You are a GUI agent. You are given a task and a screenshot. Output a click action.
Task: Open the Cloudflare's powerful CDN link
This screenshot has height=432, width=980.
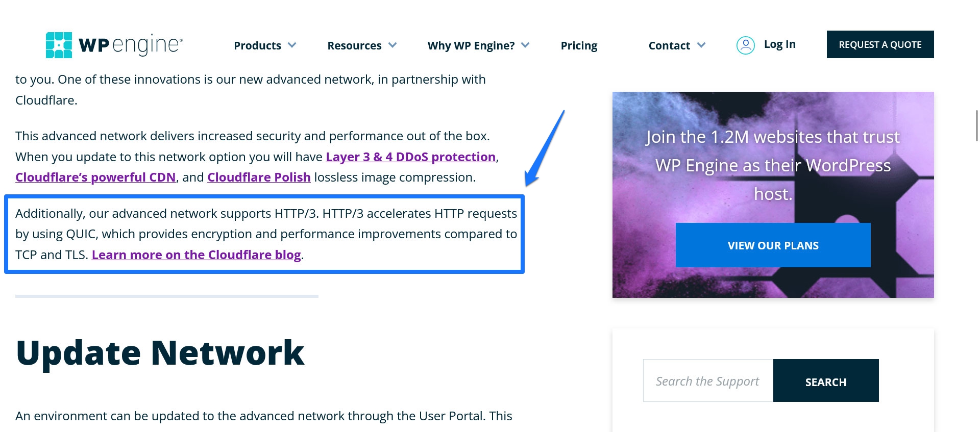tap(95, 177)
